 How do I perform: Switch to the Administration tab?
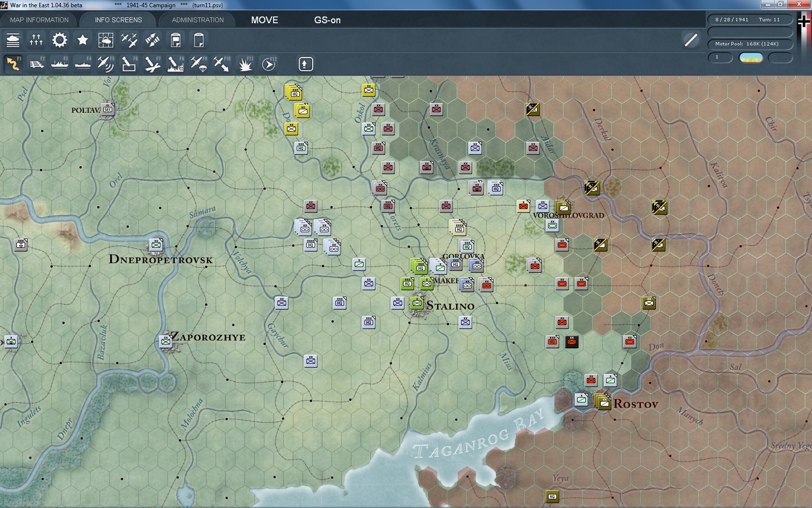(x=198, y=20)
